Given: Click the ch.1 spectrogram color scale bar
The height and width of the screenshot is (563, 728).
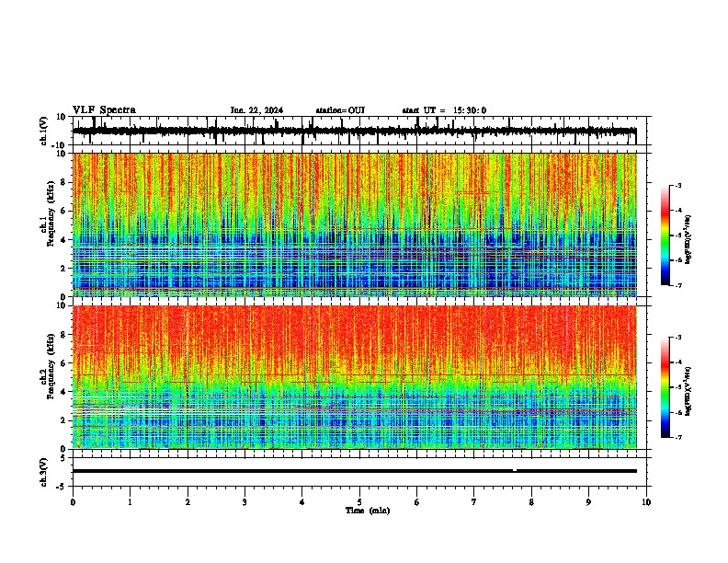Looking at the screenshot, I should point(665,236).
